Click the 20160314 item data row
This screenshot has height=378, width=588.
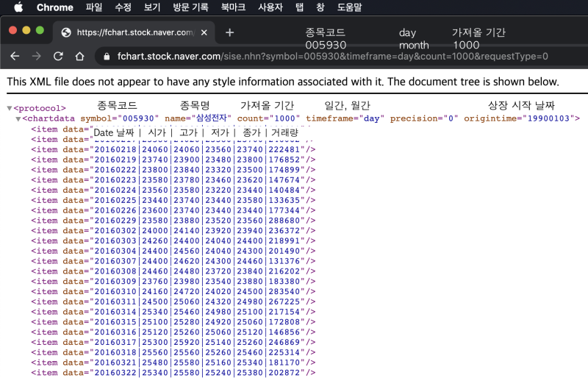(x=173, y=312)
